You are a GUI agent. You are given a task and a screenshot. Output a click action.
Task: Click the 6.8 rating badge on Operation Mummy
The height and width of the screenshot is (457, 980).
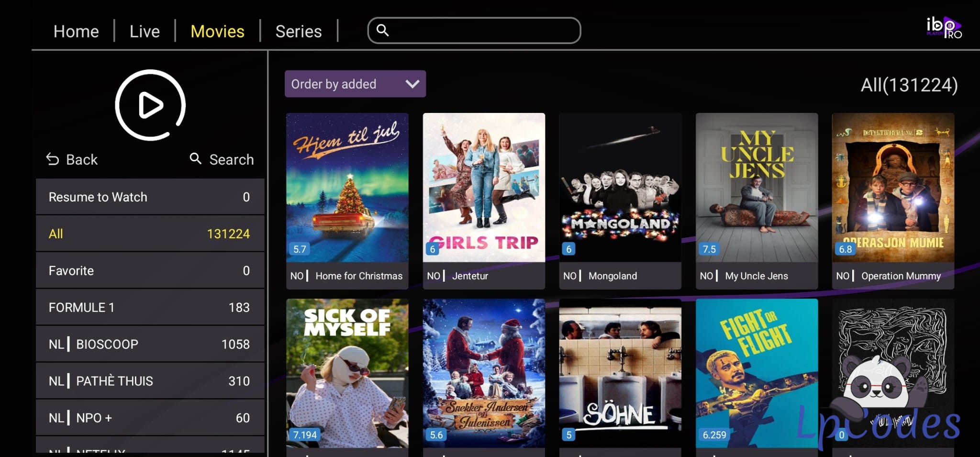[846, 249]
